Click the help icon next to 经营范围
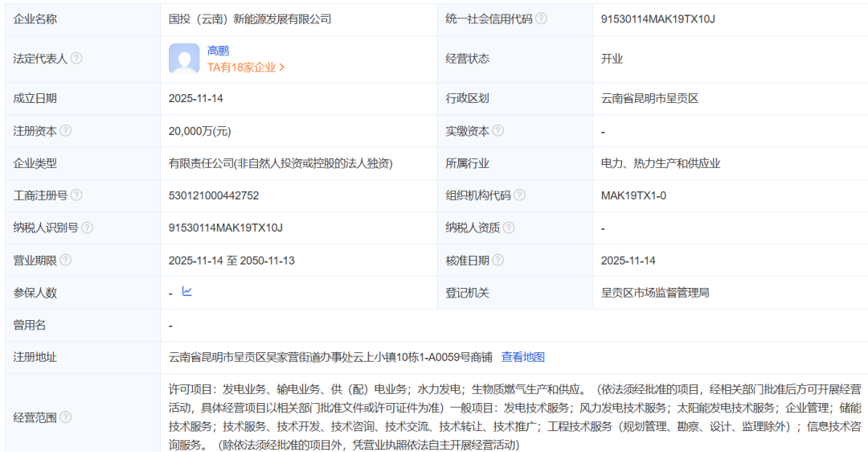The width and height of the screenshot is (868, 452). 66,417
